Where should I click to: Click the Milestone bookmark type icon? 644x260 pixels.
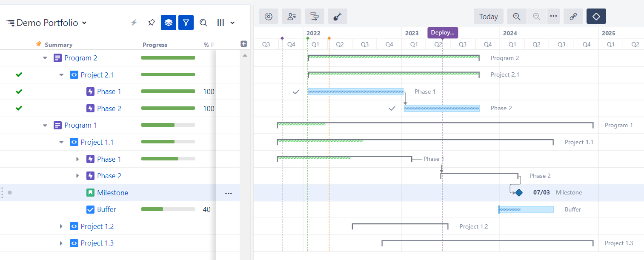pos(90,193)
